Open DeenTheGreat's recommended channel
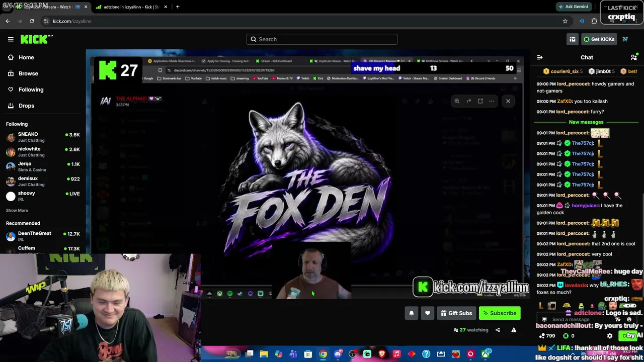Screen dimensions: 644x362 (43, 236)
